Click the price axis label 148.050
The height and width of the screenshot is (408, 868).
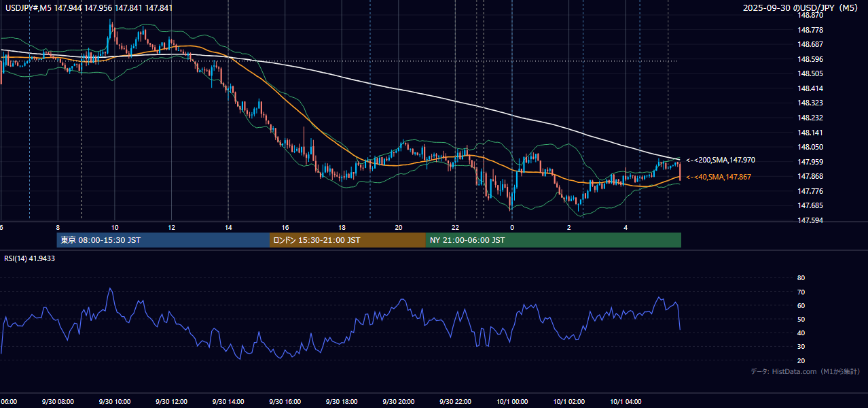(x=811, y=147)
